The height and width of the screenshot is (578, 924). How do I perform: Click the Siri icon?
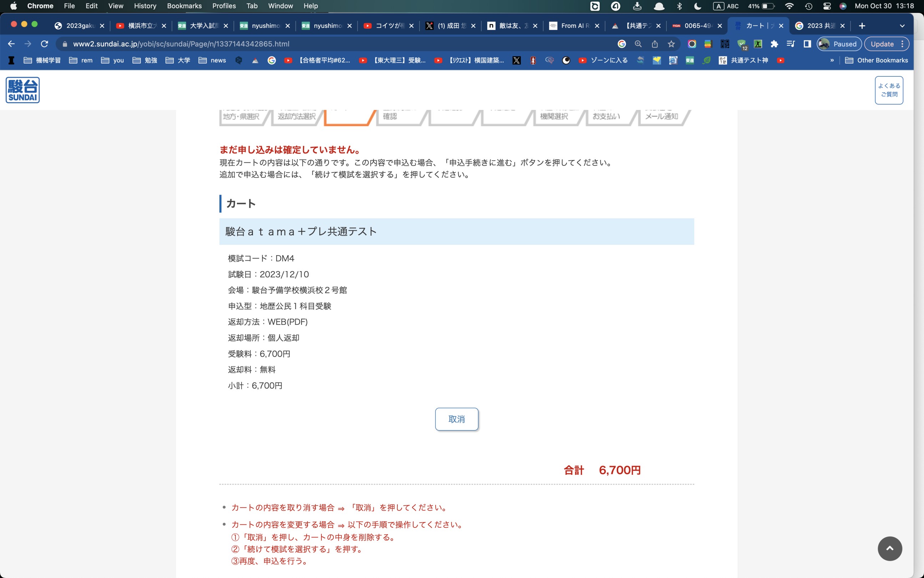click(843, 6)
